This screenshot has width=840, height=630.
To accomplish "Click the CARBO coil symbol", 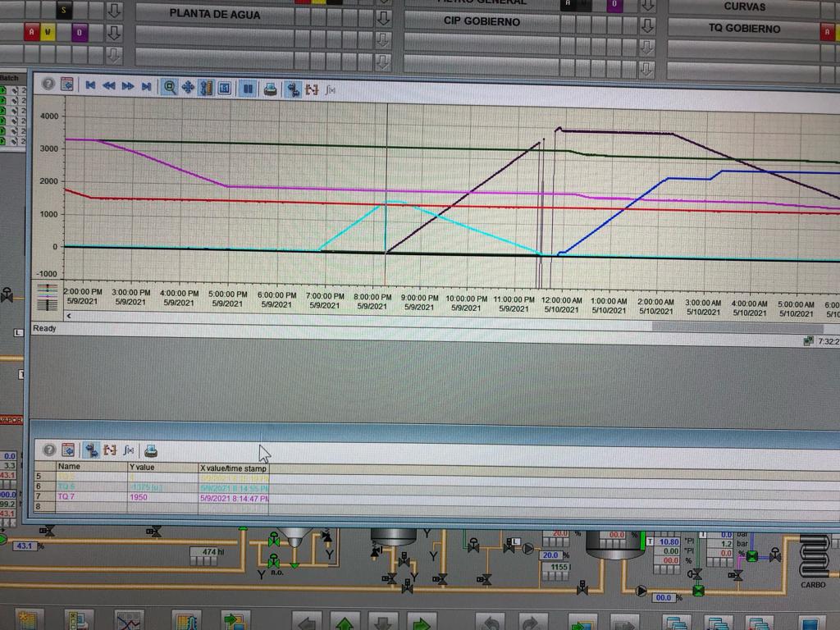I will click(814, 556).
